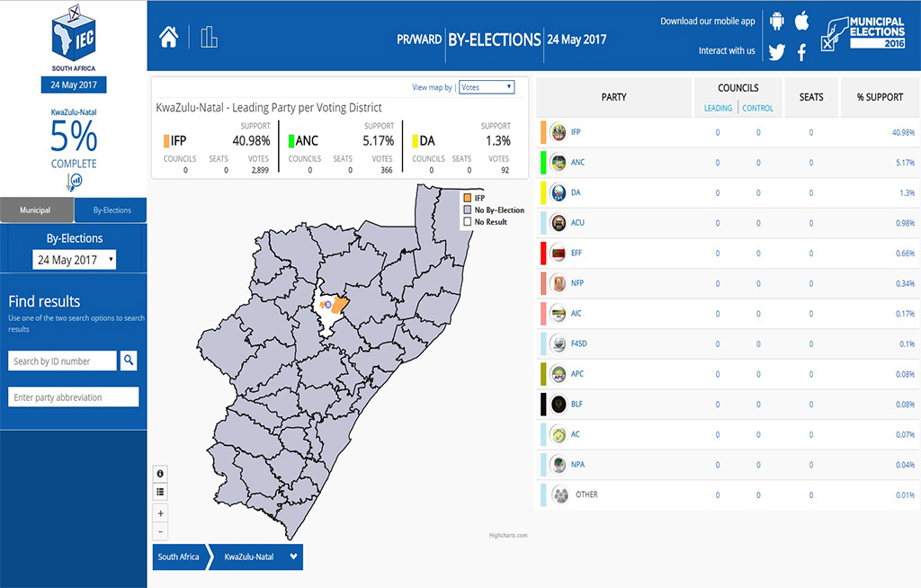
Task: Open the bar chart results icon
Action: pos(210,37)
